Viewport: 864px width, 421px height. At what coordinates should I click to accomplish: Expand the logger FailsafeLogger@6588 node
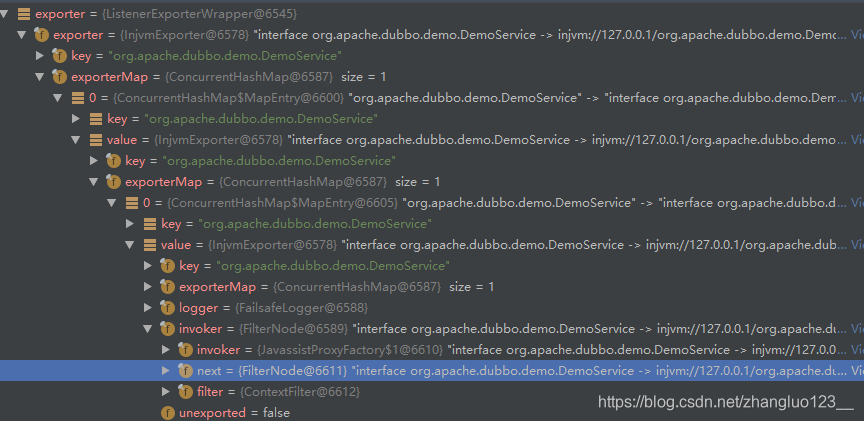[148, 307]
